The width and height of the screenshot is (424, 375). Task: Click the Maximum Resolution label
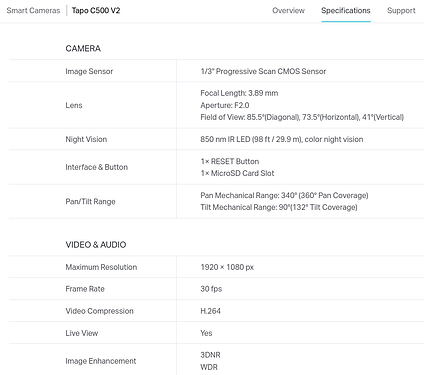[x=101, y=267]
